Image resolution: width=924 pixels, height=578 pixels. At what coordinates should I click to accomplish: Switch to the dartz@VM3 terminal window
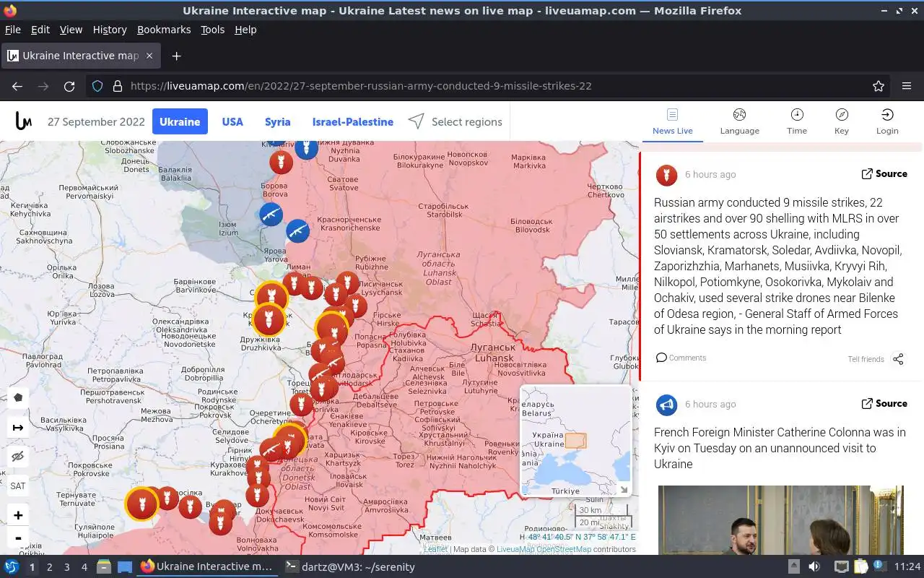pos(349,567)
